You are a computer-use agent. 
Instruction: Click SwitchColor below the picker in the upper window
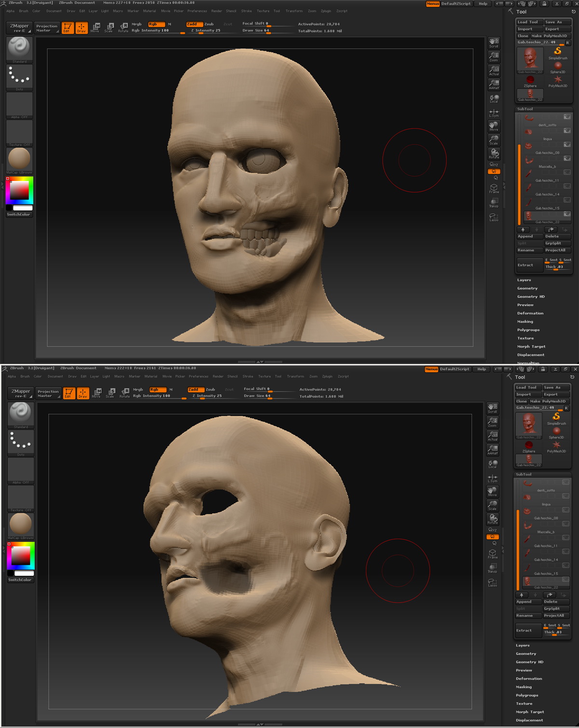(x=18, y=214)
